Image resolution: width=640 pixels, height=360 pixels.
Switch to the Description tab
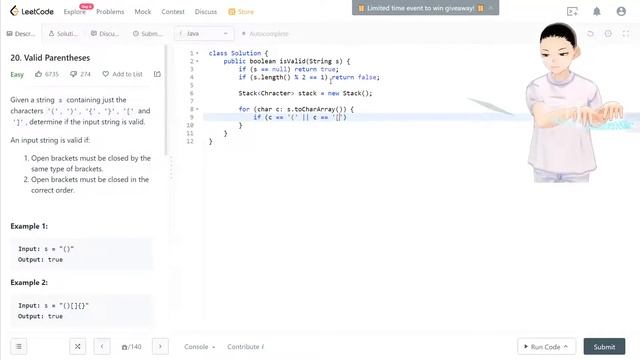pos(21,33)
